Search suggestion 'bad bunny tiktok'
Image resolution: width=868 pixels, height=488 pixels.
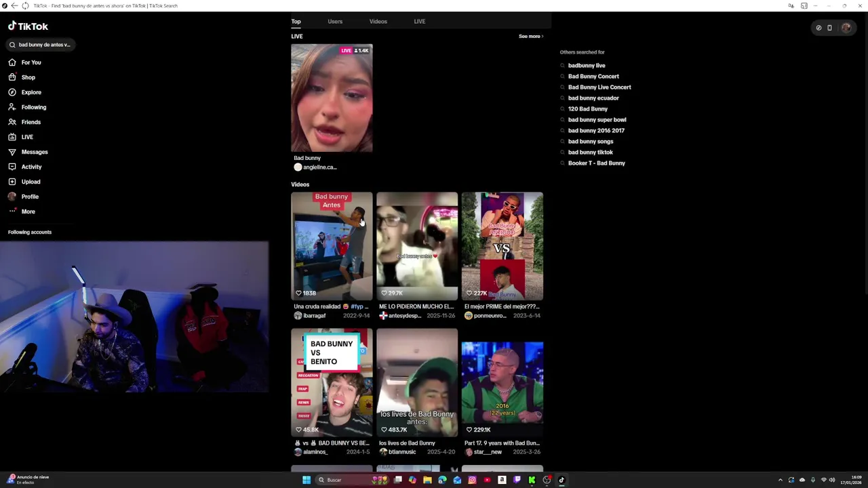coord(591,152)
